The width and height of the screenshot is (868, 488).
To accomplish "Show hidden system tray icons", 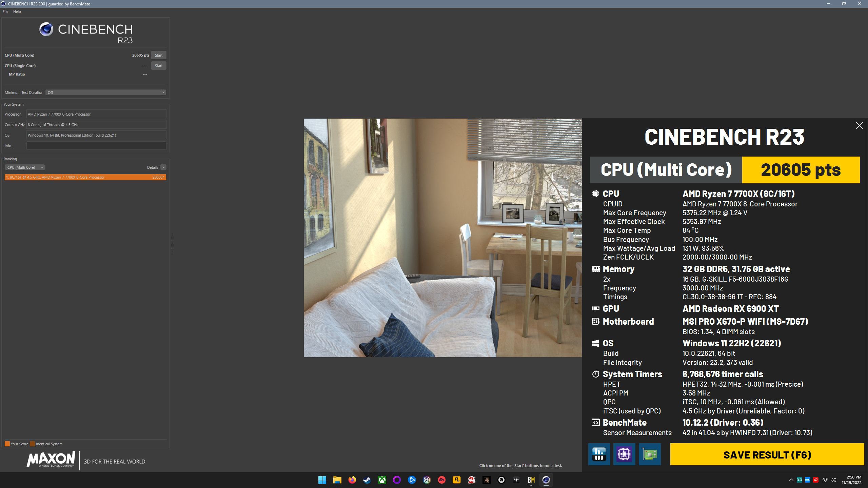I will (791, 480).
